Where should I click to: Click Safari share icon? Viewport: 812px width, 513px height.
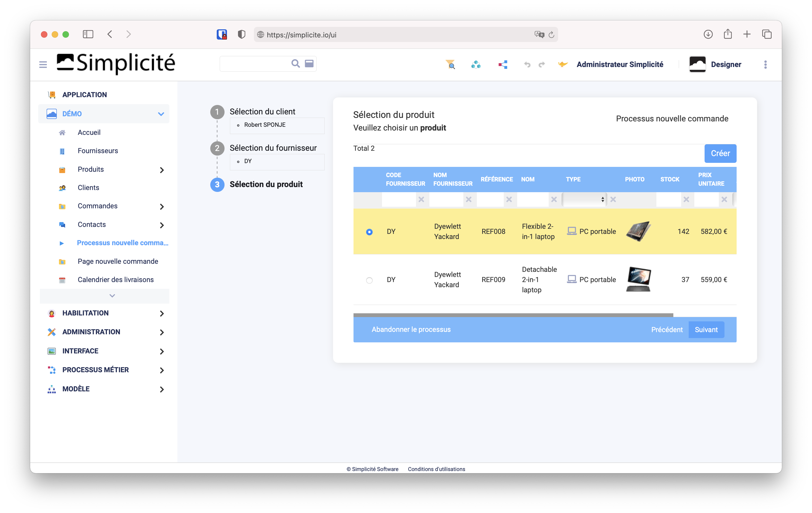pos(728,34)
